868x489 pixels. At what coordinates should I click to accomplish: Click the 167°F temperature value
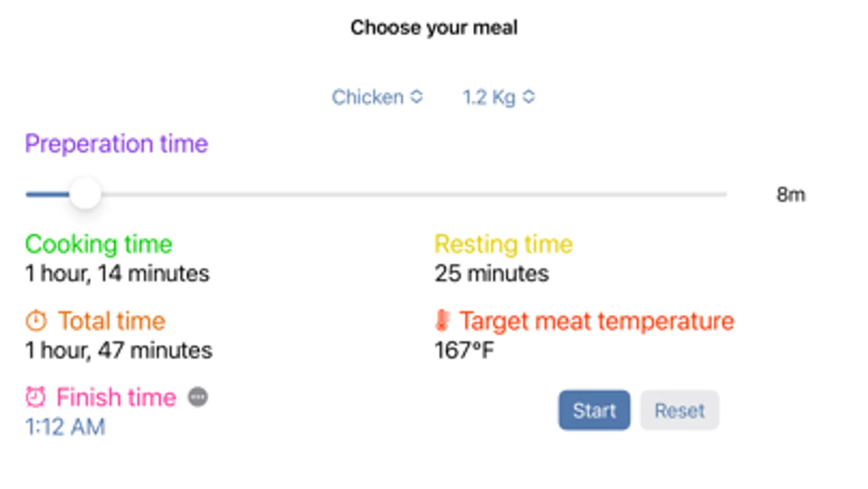464,350
